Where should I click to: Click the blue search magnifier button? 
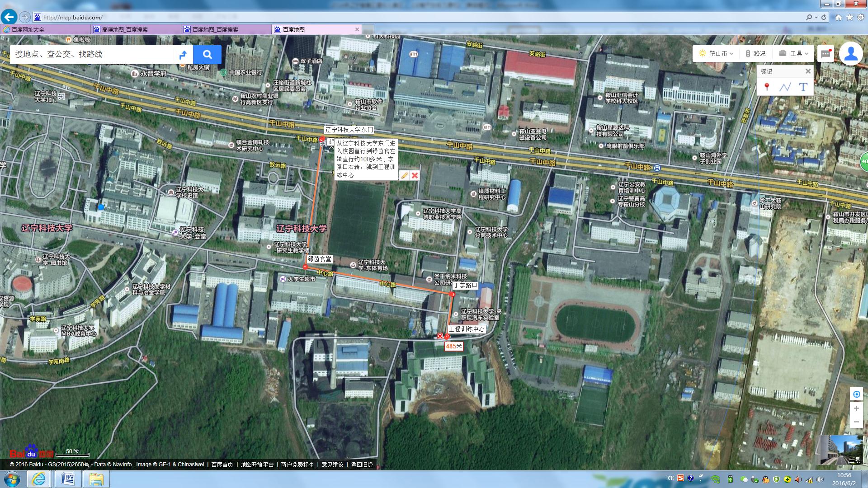(207, 55)
